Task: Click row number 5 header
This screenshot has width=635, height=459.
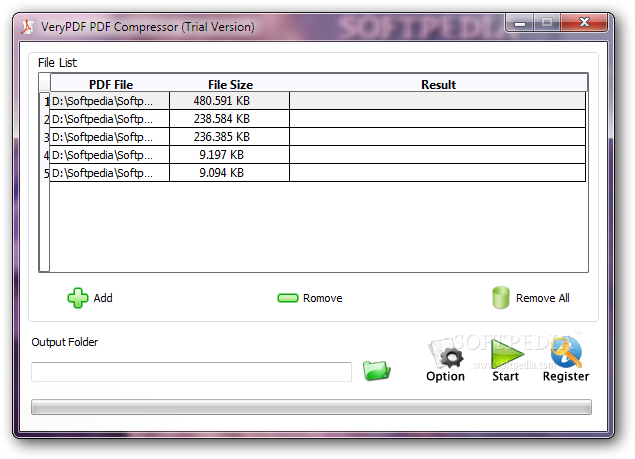Action: click(x=45, y=173)
